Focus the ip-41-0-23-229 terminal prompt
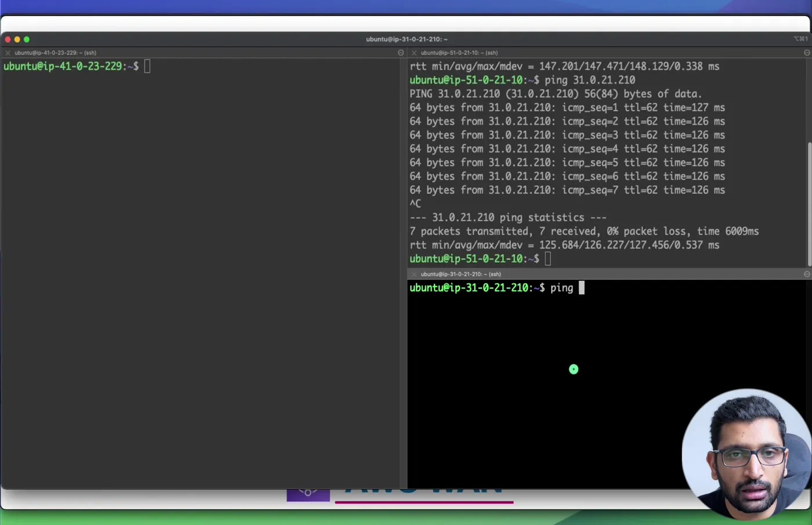This screenshot has height=525, width=812. [x=77, y=67]
